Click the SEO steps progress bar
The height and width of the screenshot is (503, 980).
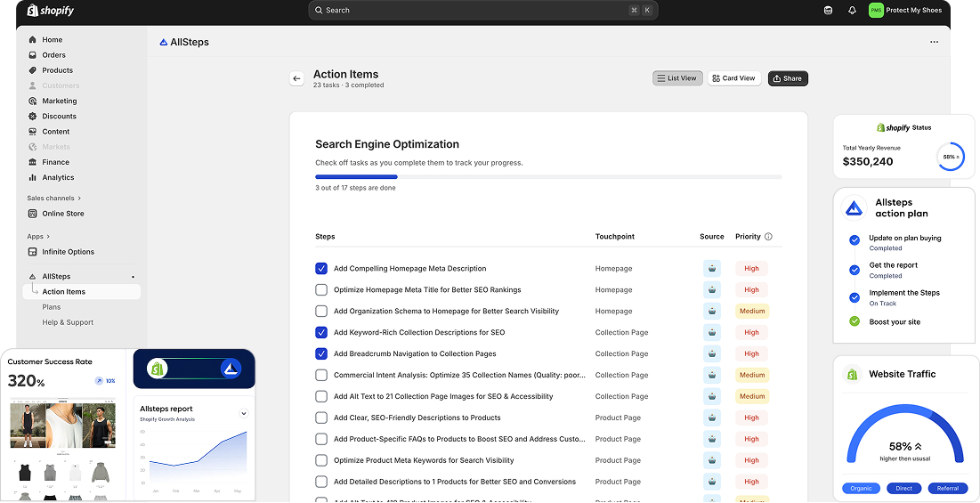click(547, 177)
